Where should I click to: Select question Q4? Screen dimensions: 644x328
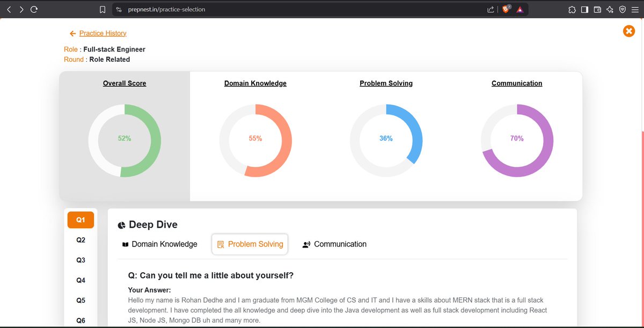coord(80,280)
